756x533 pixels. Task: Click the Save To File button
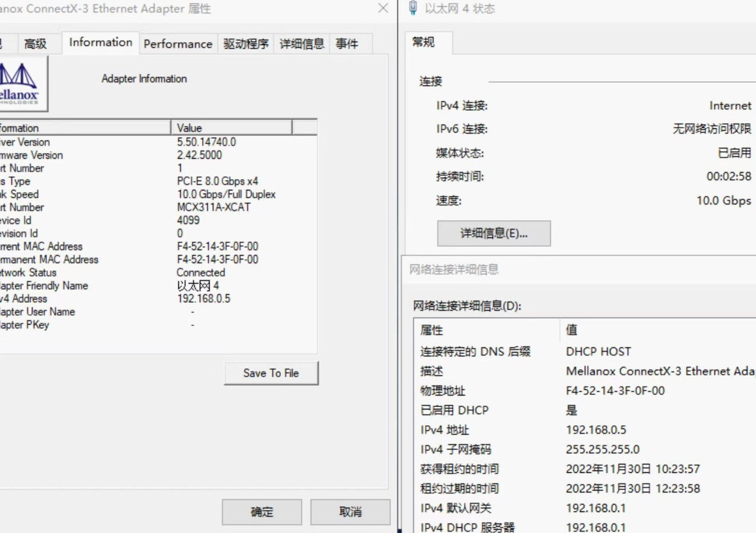[271, 373]
